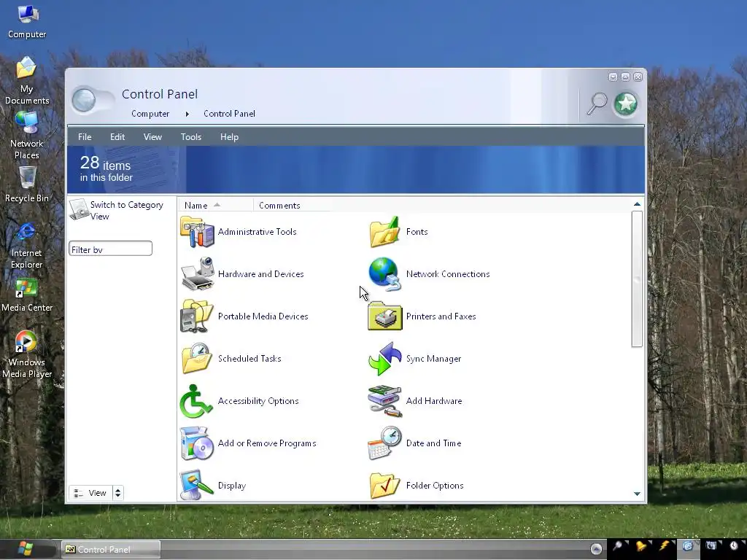The width and height of the screenshot is (747, 560).
Task: Open the Display icon
Action: pyautogui.click(x=196, y=485)
